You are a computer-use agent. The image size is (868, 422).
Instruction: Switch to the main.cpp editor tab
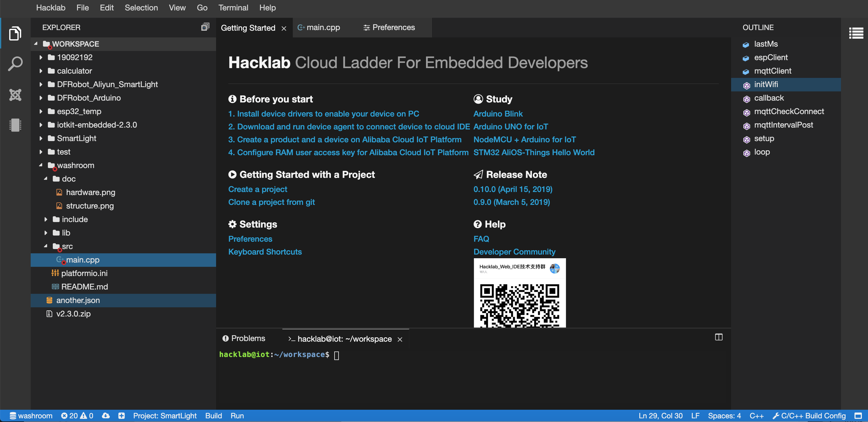pos(319,27)
